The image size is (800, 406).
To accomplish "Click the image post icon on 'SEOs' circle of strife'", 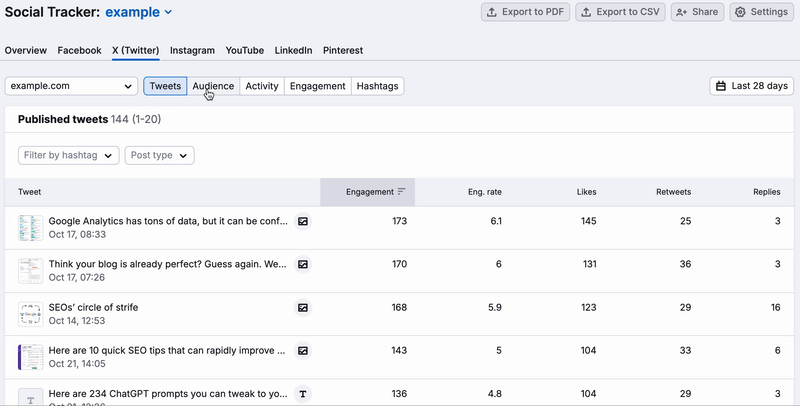I will tap(303, 308).
